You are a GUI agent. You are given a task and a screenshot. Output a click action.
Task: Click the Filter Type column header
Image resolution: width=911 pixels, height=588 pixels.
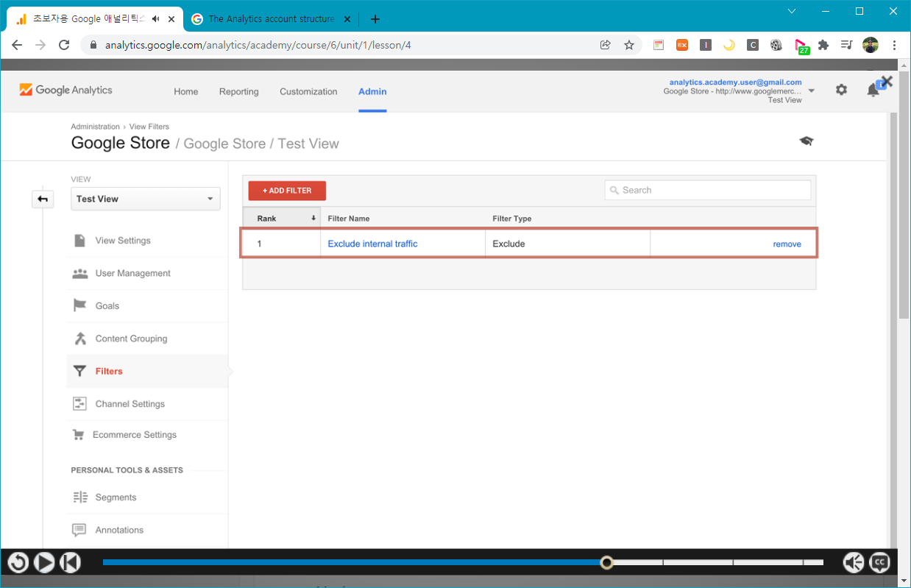(x=512, y=219)
